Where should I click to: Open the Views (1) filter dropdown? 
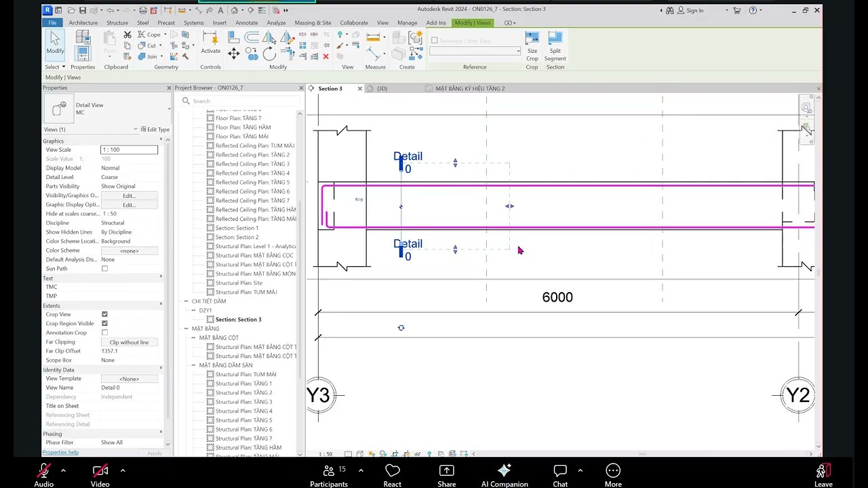click(135, 129)
